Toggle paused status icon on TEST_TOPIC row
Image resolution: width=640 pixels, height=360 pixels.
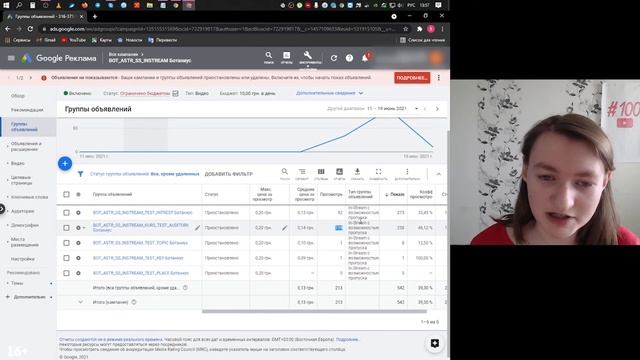(x=78, y=243)
